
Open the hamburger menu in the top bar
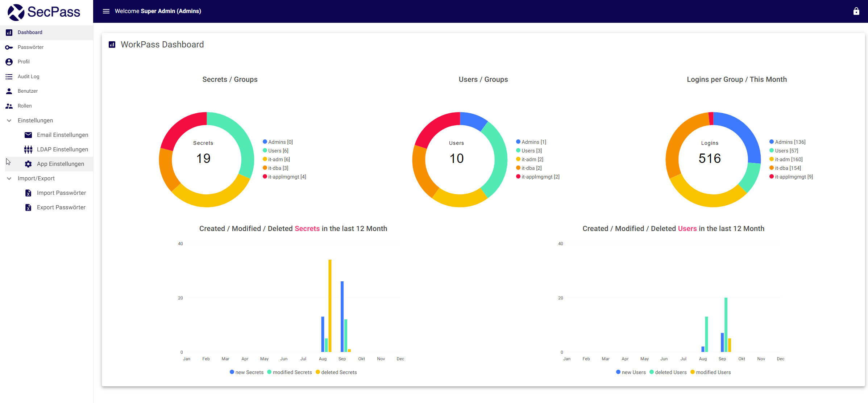[x=106, y=11]
